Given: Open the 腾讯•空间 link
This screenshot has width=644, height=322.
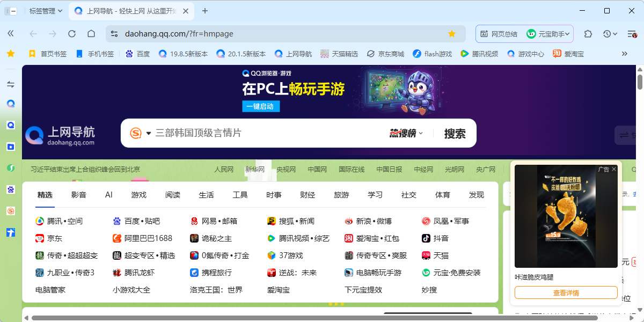Looking at the screenshot, I should point(59,221).
